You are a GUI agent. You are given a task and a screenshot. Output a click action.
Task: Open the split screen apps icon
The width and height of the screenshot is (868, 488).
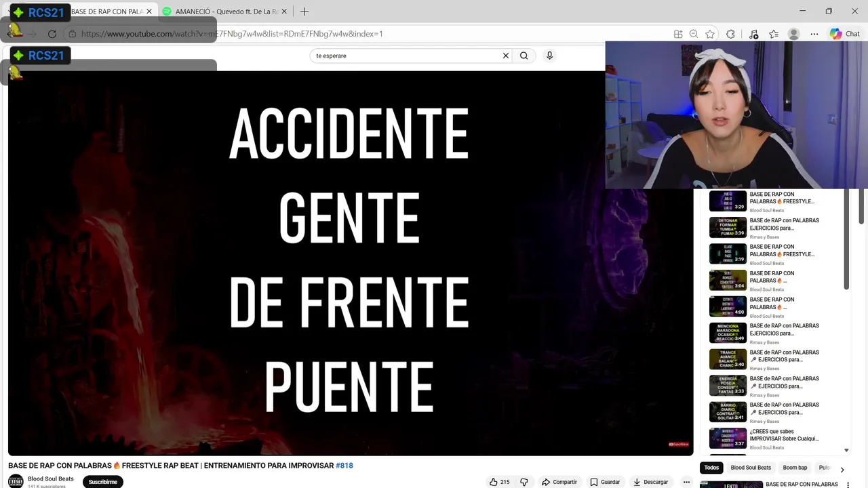pyautogui.click(x=678, y=34)
